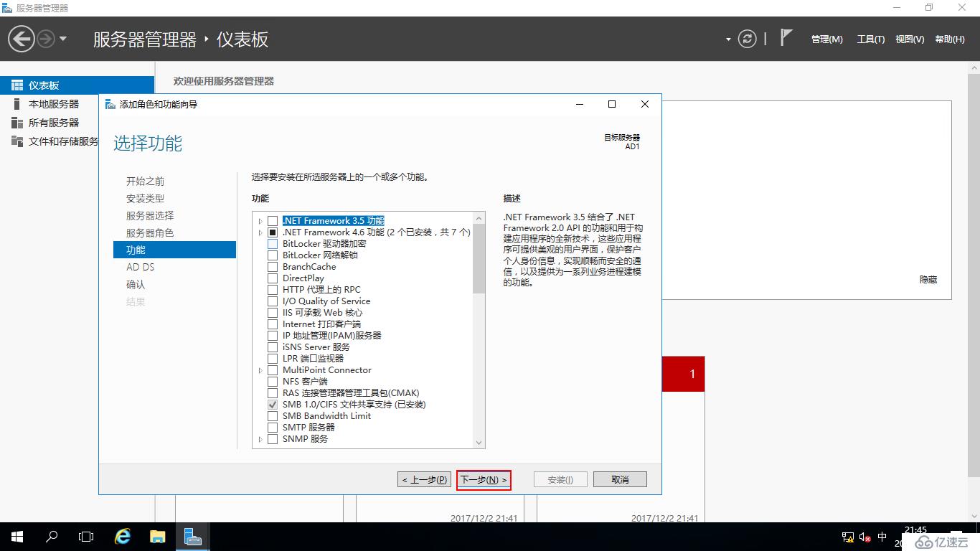Check the BitLocker 驱动器加密 checkbox
This screenshot has width=980, height=551.
pyautogui.click(x=273, y=244)
